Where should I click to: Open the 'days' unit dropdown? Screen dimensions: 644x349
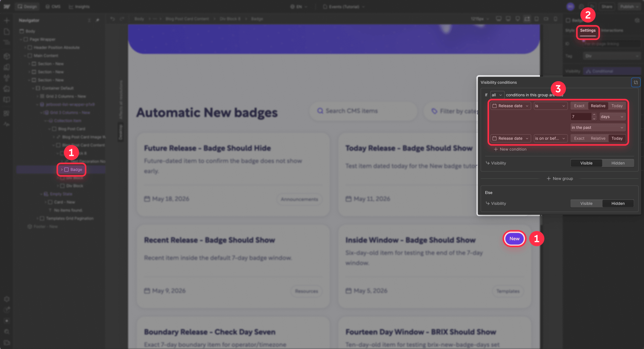612,117
